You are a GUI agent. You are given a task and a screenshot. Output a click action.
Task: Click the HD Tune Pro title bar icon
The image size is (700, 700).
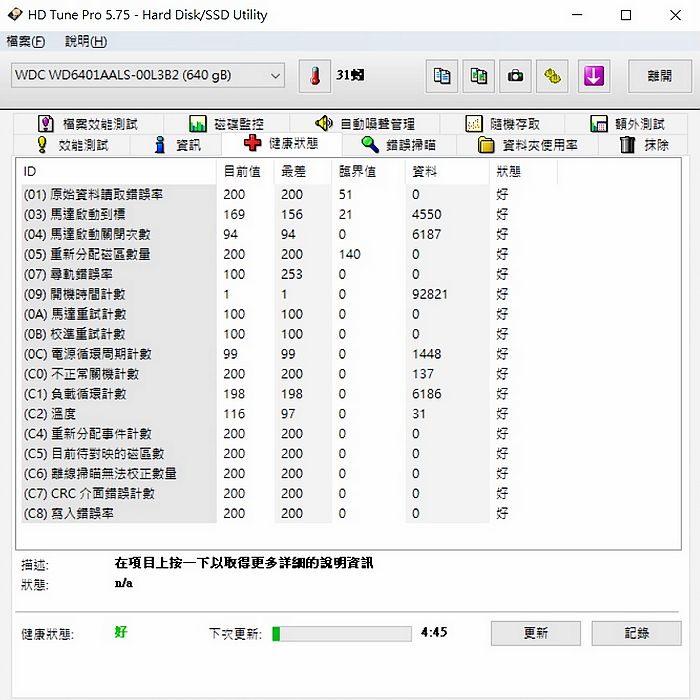15,14
